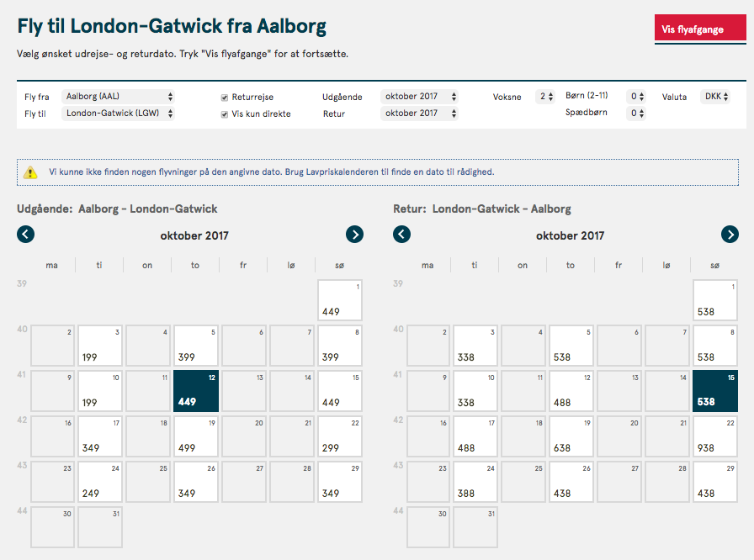
Task: Change the Spædbørn count
Action: pos(636,114)
